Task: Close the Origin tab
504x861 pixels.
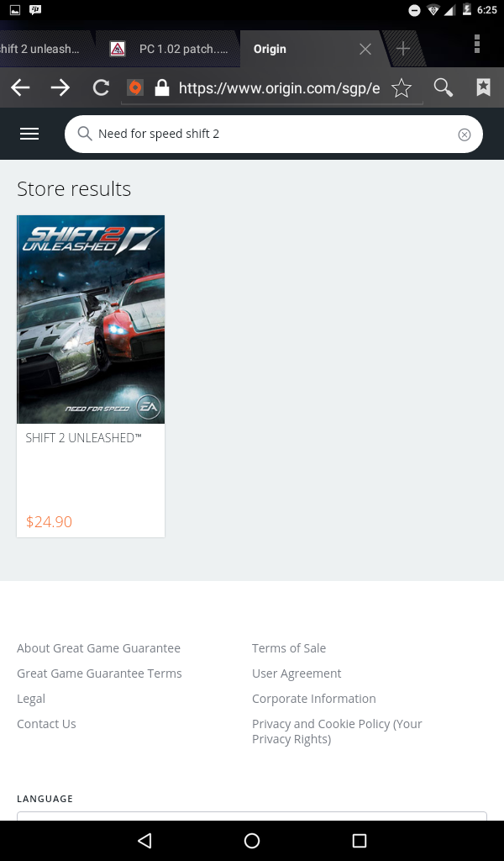Action: (365, 49)
